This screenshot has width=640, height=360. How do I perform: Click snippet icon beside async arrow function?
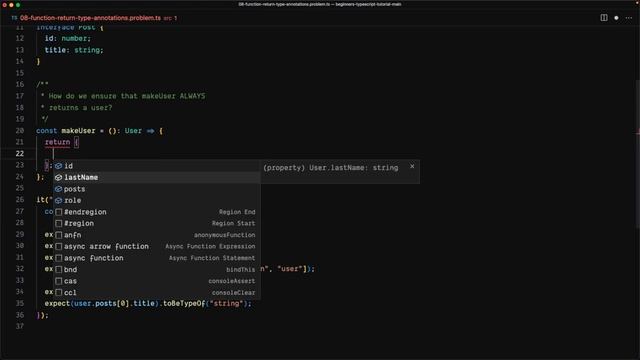pyautogui.click(x=59, y=247)
